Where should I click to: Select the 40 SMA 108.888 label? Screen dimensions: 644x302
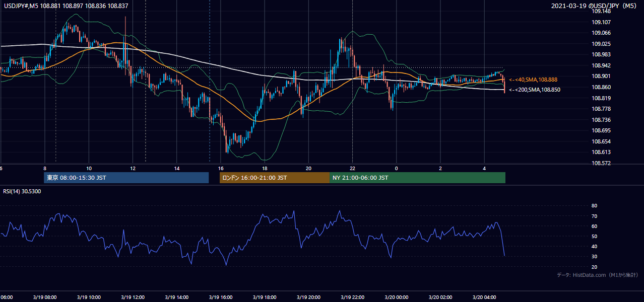coord(533,80)
